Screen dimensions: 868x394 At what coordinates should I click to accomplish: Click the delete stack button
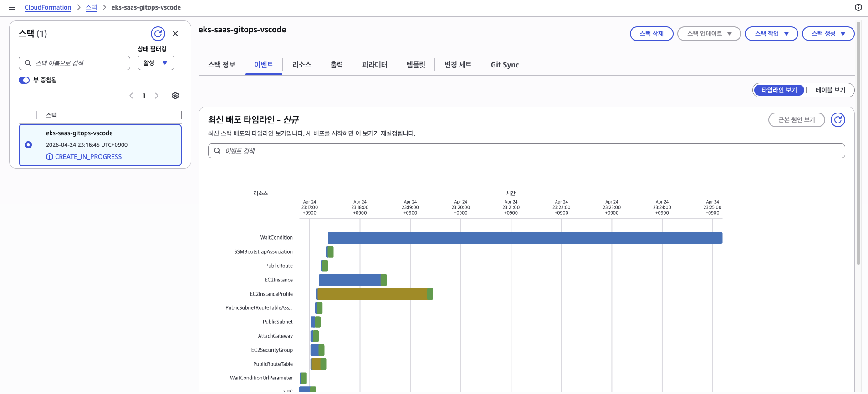tap(651, 34)
